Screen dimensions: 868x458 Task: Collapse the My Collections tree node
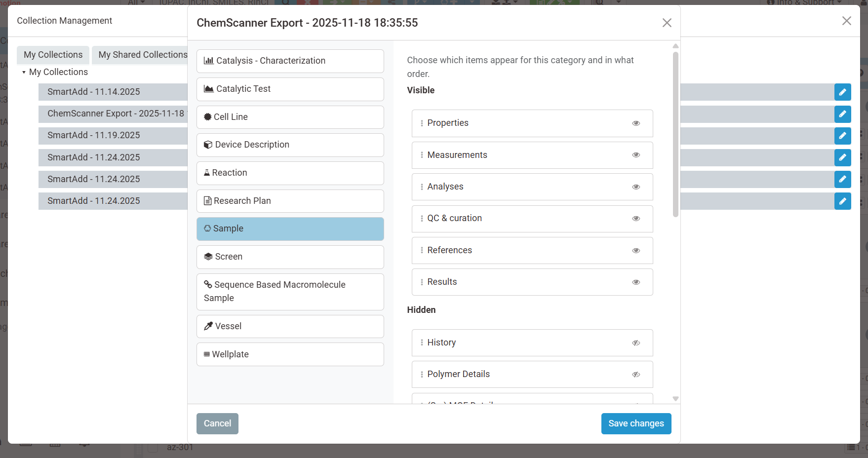[24, 73]
